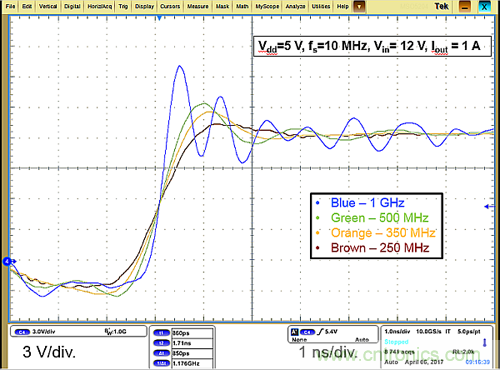
Task: Select the channel 4 ground reference marker
Action: coord(8,262)
